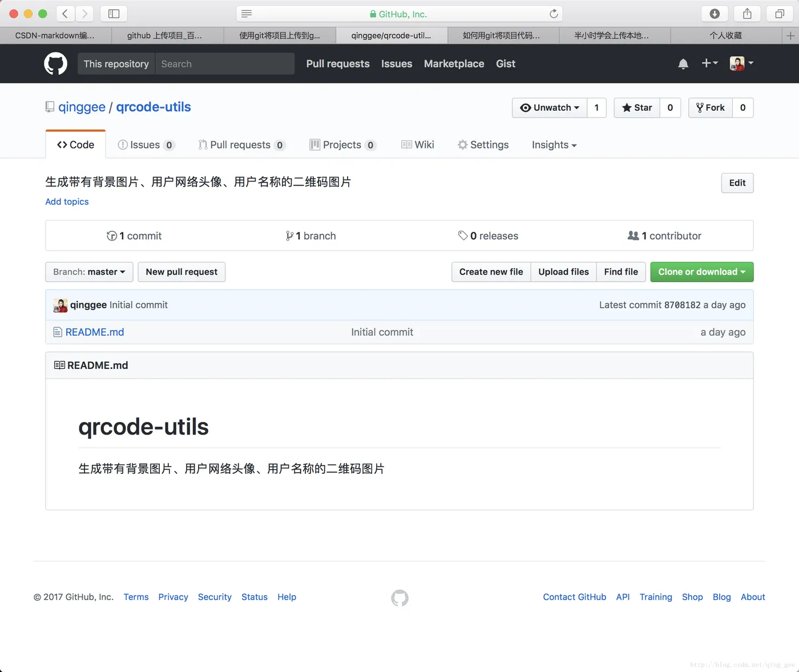The height and width of the screenshot is (672, 799).
Task: Toggle the Safari sidebar button
Action: point(114,14)
